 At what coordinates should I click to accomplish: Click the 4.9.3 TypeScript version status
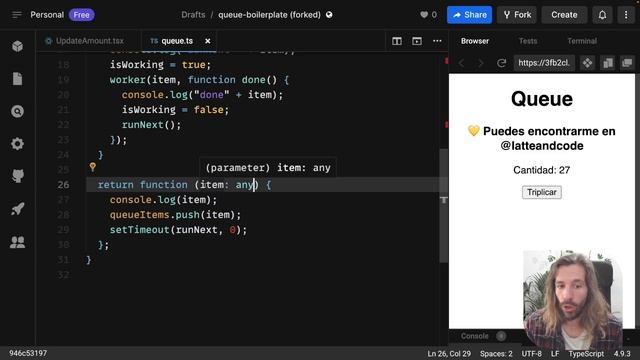click(622, 353)
